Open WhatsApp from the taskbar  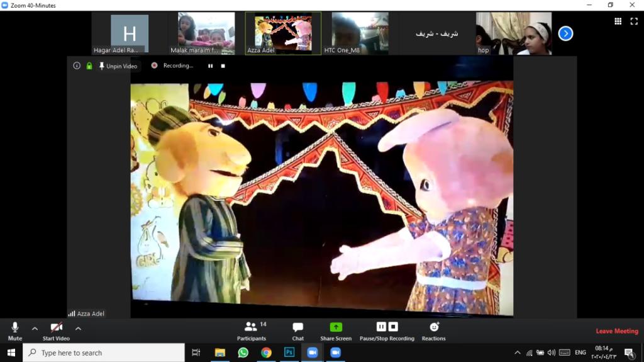tap(243, 353)
